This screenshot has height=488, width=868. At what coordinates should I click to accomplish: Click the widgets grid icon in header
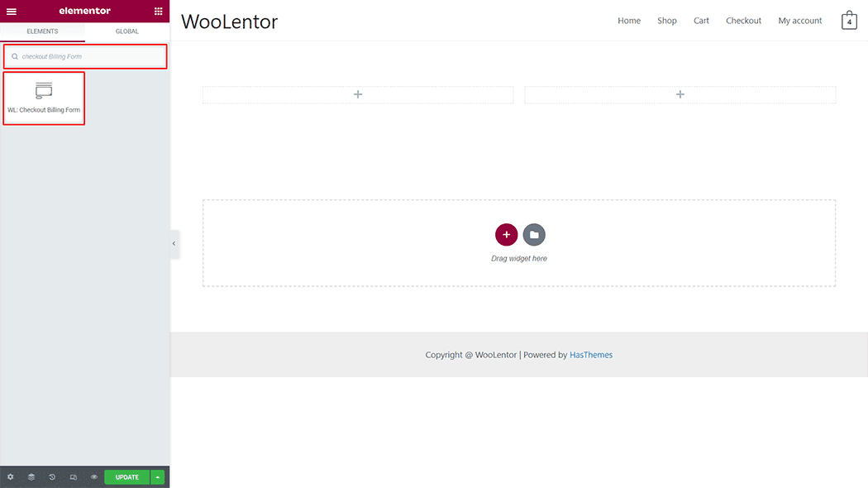tap(159, 11)
